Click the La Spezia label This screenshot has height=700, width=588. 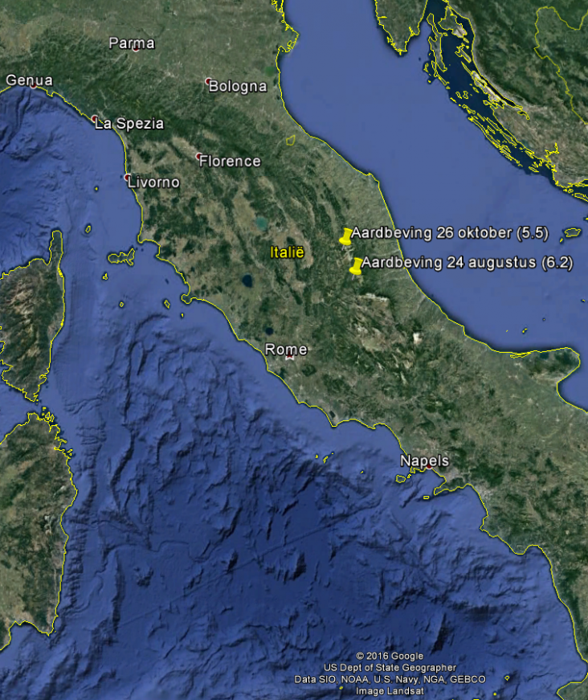[129, 124]
